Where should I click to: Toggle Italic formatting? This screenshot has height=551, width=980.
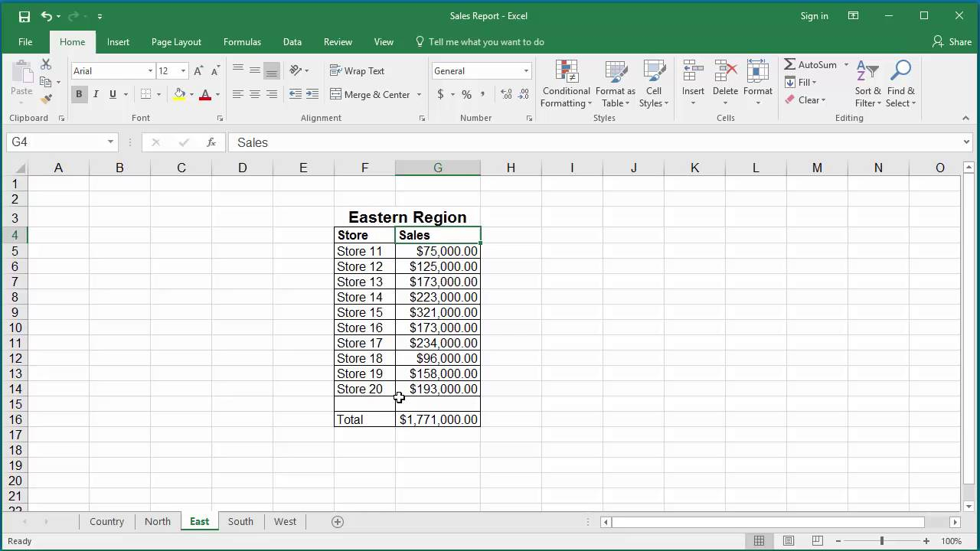(96, 94)
